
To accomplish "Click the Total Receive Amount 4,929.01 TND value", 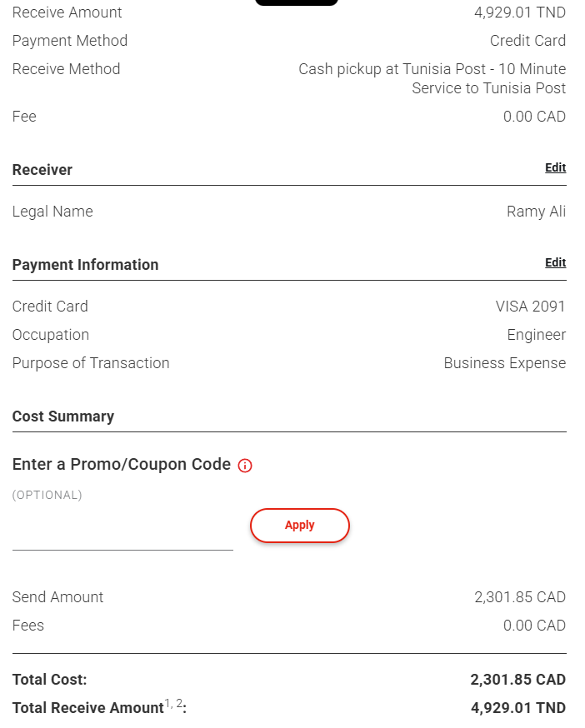I will coord(517,708).
